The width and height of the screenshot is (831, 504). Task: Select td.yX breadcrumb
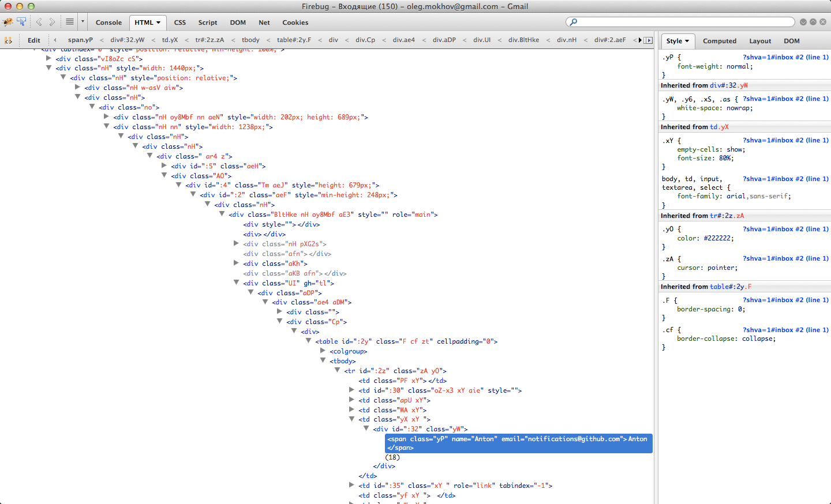(170, 40)
